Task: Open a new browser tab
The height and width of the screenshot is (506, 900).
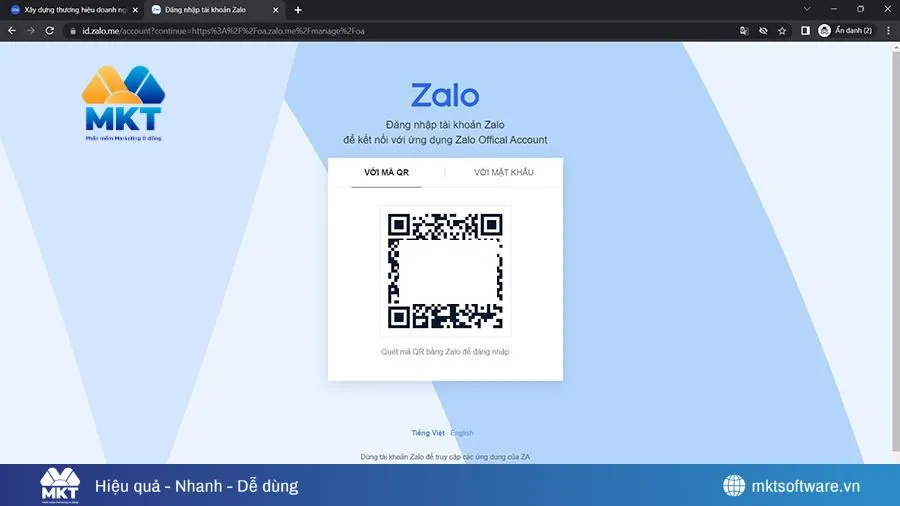Action: pyautogui.click(x=298, y=9)
